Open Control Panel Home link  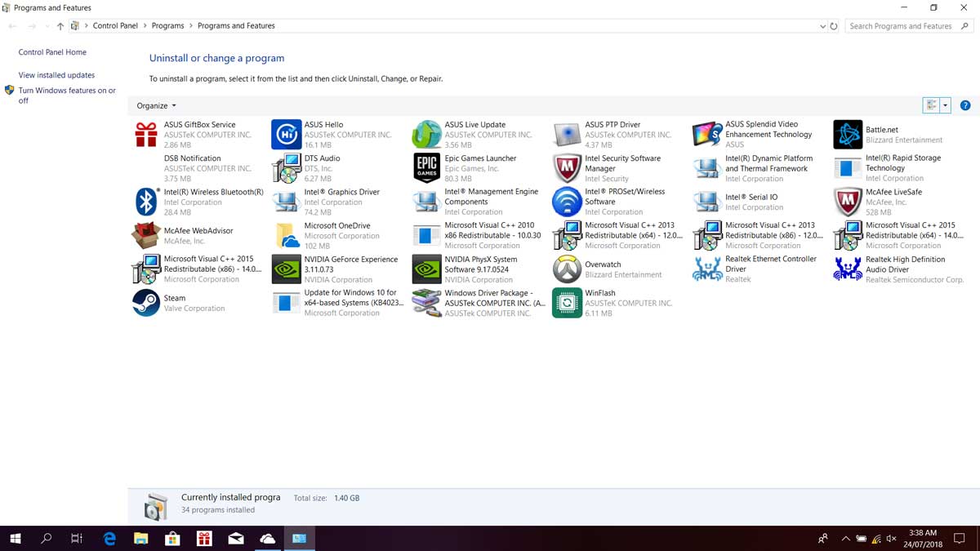[x=52, y=52]
